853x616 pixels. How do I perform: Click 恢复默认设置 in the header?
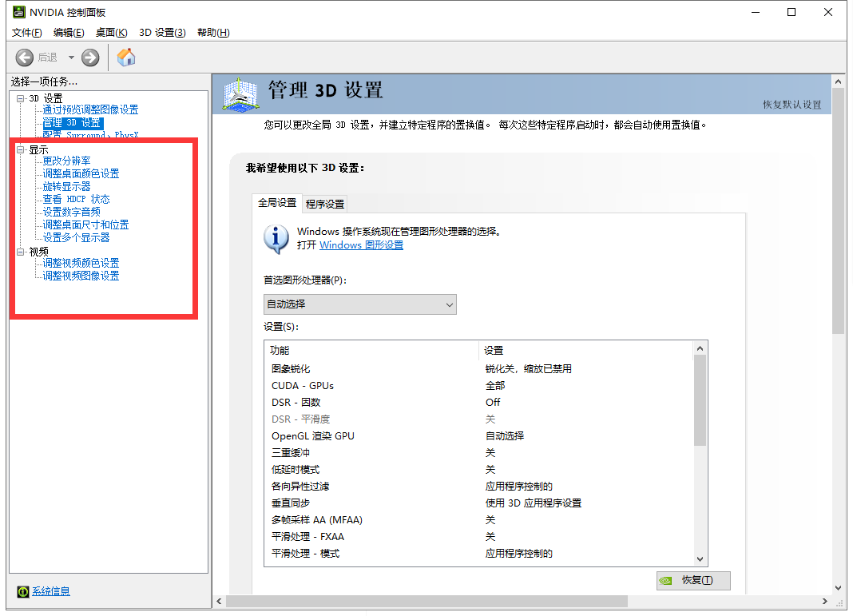pyautogui.click(x=792, y=105)
